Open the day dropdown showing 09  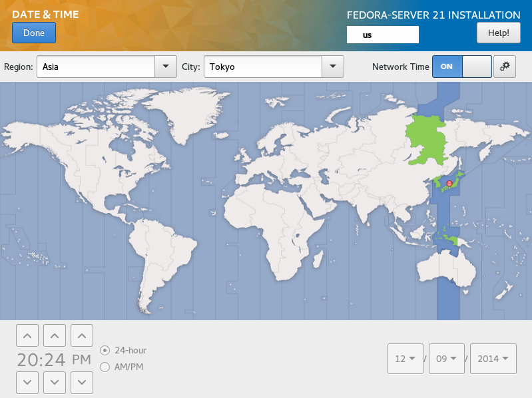click(447, 359)
